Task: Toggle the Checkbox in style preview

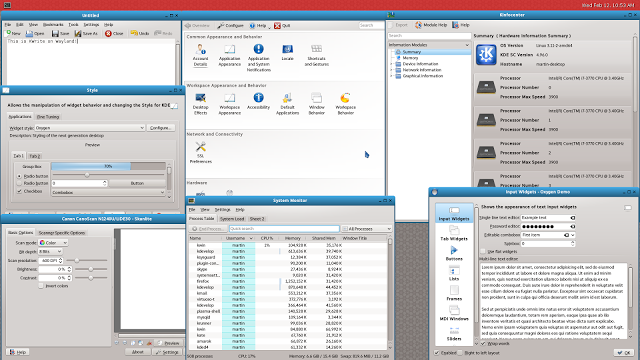Action: click(x=19, y=191)
